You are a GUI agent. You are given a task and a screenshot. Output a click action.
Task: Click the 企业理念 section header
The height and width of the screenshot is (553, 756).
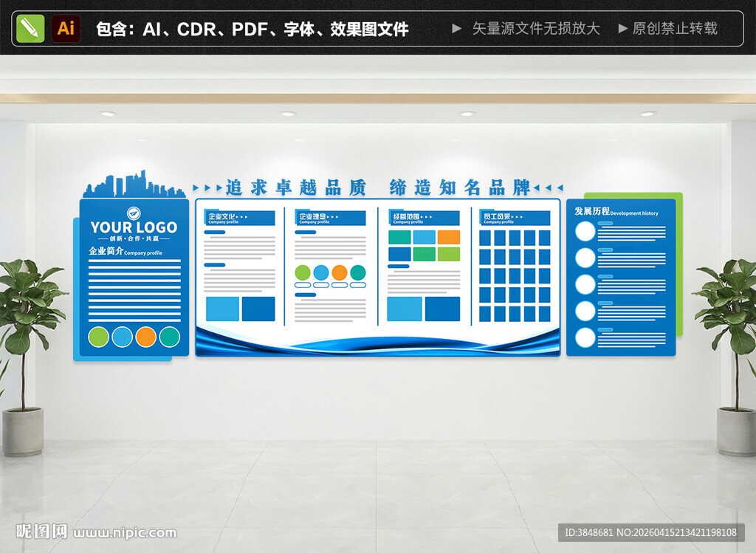(x=330, y=218)
